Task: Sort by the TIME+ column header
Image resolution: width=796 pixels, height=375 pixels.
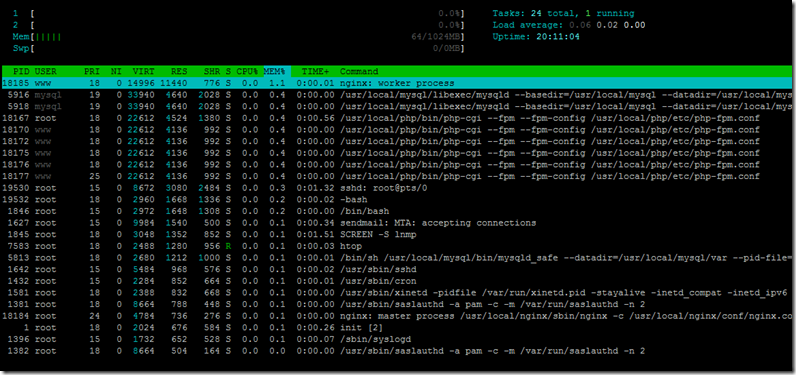Action: 315,72
